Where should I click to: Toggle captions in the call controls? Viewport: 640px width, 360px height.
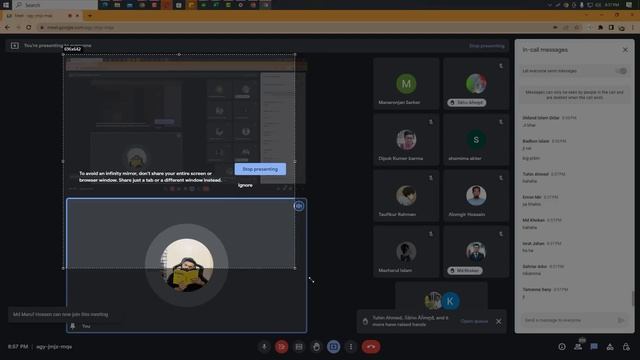[x=299, y=347]
